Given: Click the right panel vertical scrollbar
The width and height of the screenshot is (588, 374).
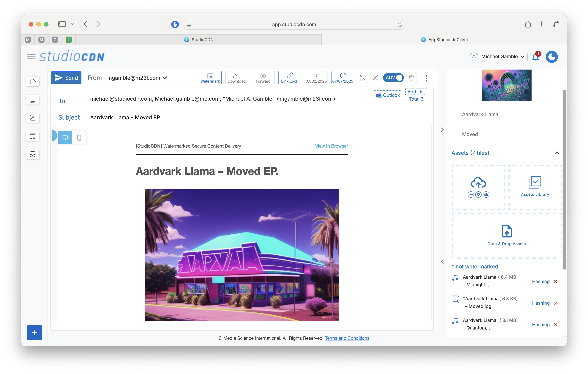Looking at the screenshot, I should pos(564,180).
